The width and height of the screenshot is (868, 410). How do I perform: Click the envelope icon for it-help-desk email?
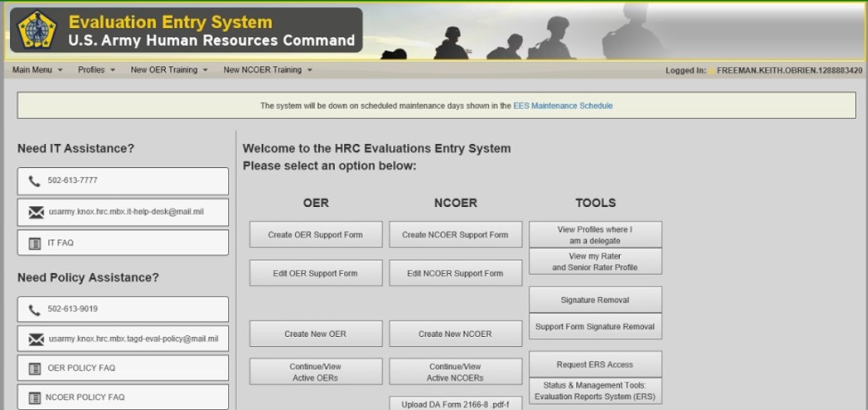pos(36,212)
